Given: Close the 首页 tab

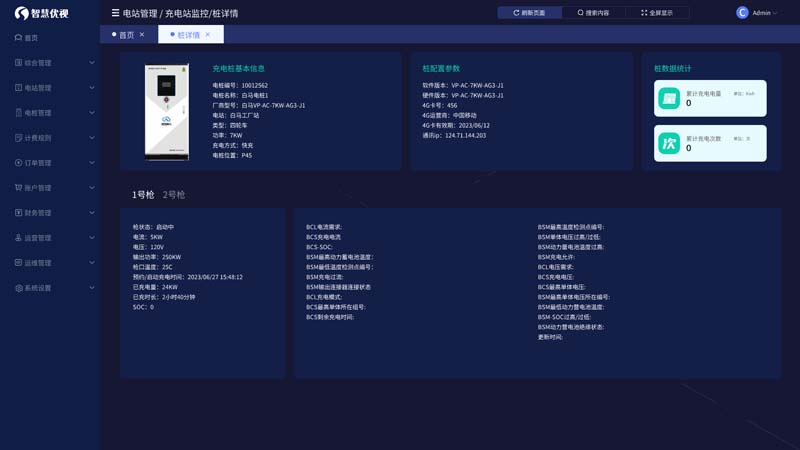Looking at the screenshot, I should pyautogui.click(x=142, y=35).
